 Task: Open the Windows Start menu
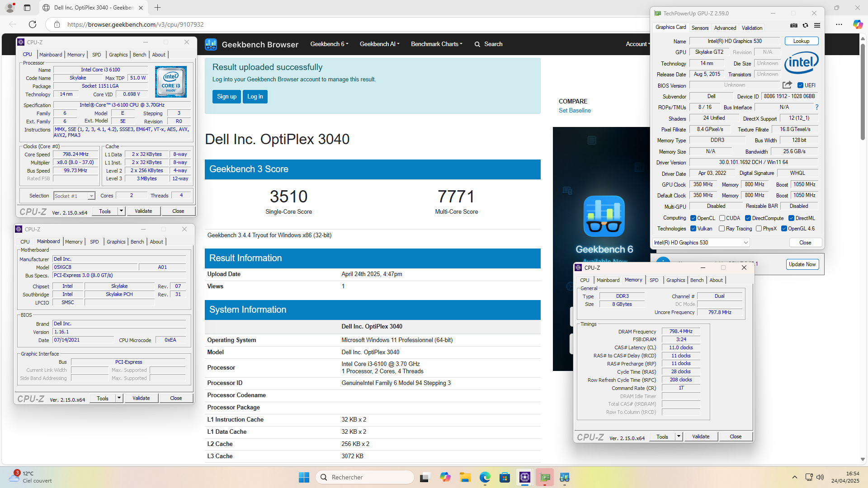point(304,477)
